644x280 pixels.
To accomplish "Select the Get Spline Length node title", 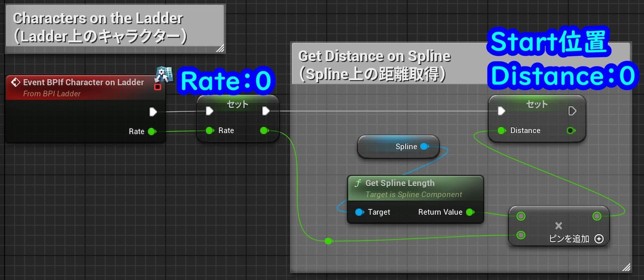I will click(x=400, y=183).
